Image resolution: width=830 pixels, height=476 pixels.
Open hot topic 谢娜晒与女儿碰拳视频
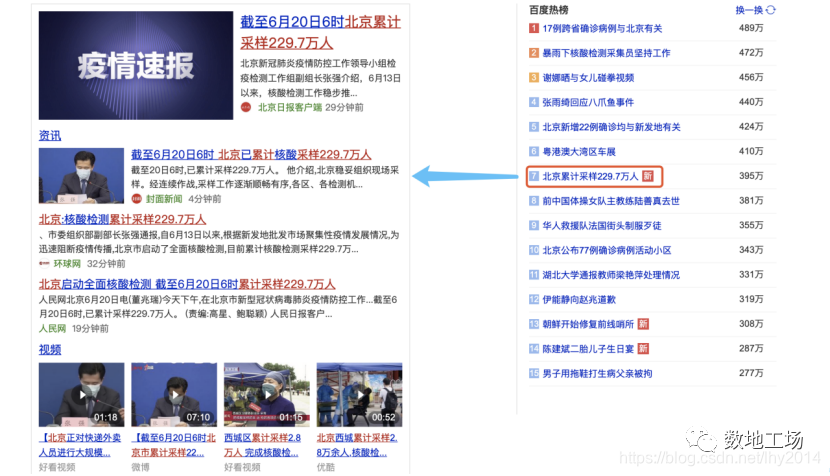(588, 78)
